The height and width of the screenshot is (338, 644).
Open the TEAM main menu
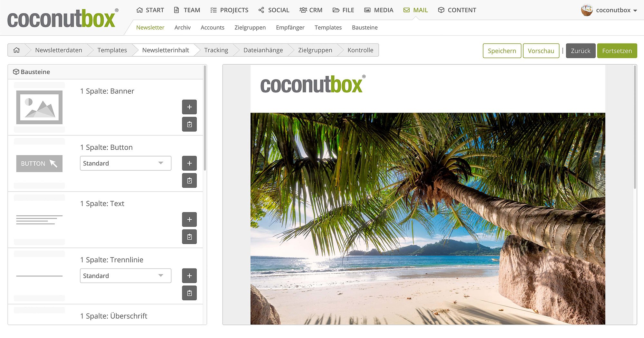pyautogui.click(x=187, y=10)
